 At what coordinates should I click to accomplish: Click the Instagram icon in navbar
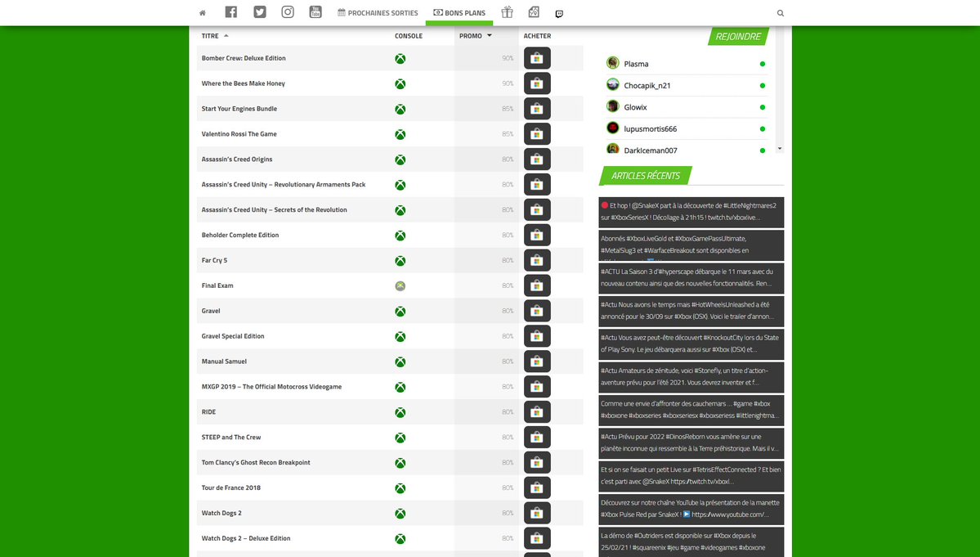(288, 12)
